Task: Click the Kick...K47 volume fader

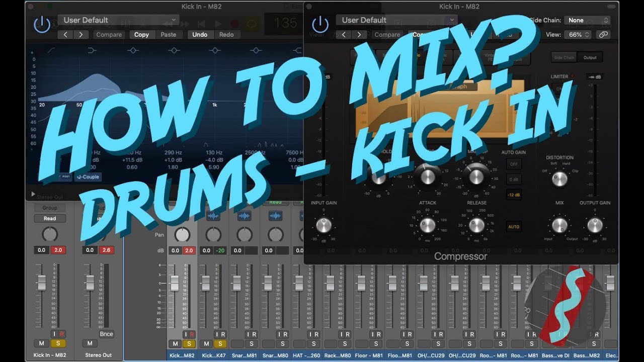Action: tap(206, 283)
